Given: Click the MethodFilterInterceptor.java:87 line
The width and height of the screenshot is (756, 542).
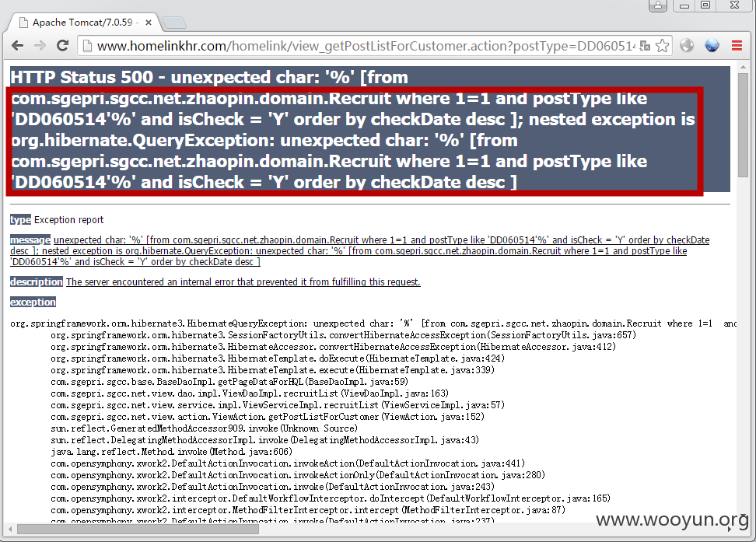Looking at the screenshot, I should [308, 510].
